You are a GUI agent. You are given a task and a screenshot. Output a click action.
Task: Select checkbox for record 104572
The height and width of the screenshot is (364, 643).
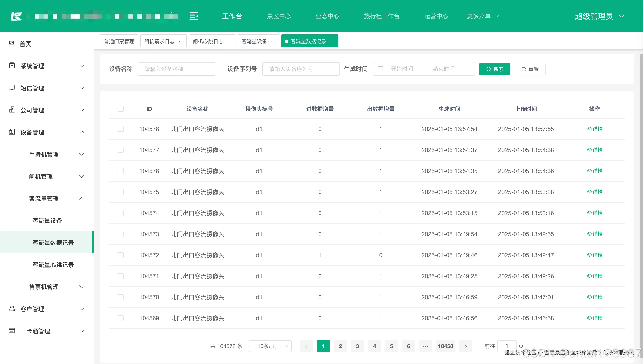(x=121, y=255)
